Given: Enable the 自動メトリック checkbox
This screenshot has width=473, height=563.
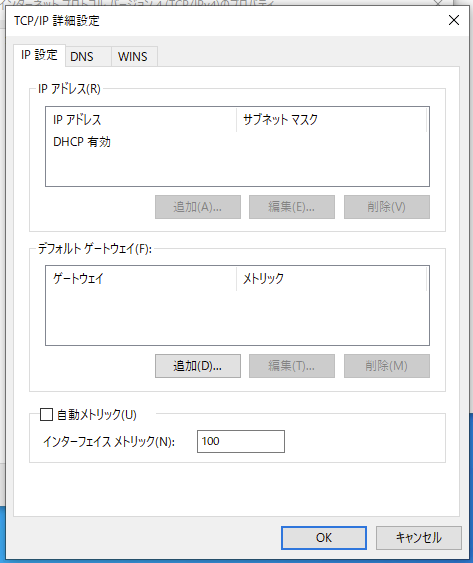Looking at the screenshot, I should tap(46, 414).
